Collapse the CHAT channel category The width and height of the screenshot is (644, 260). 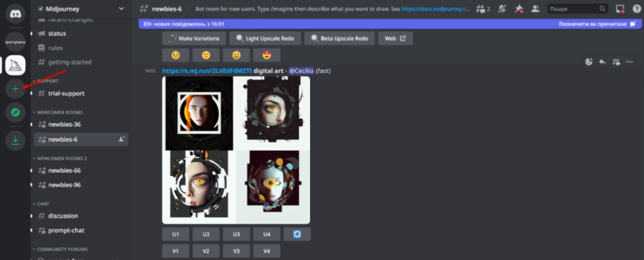[x=43, y=204]
